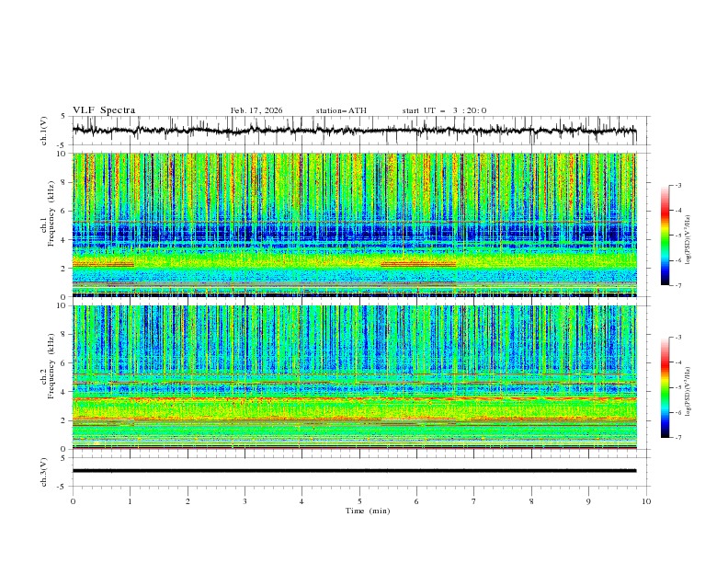Click the ch.3(V) amplitude axis label

tap(45, 470)
